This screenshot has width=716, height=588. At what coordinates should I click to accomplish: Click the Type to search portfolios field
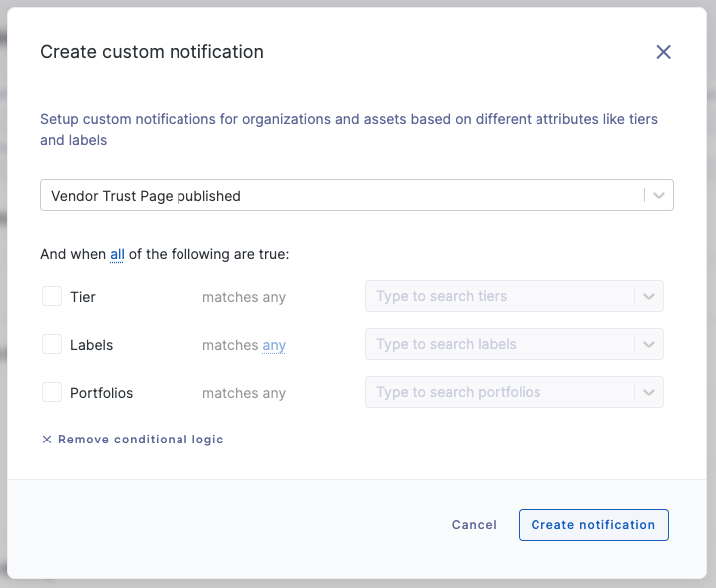[x=515, y=392]
